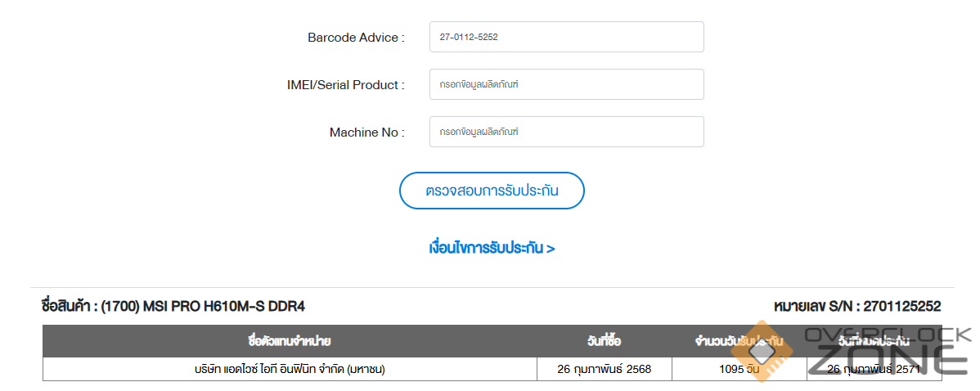Click the ชื่อตัวแทนจำหน่าย column header
The image size is (980, 391).
[289, 341]
